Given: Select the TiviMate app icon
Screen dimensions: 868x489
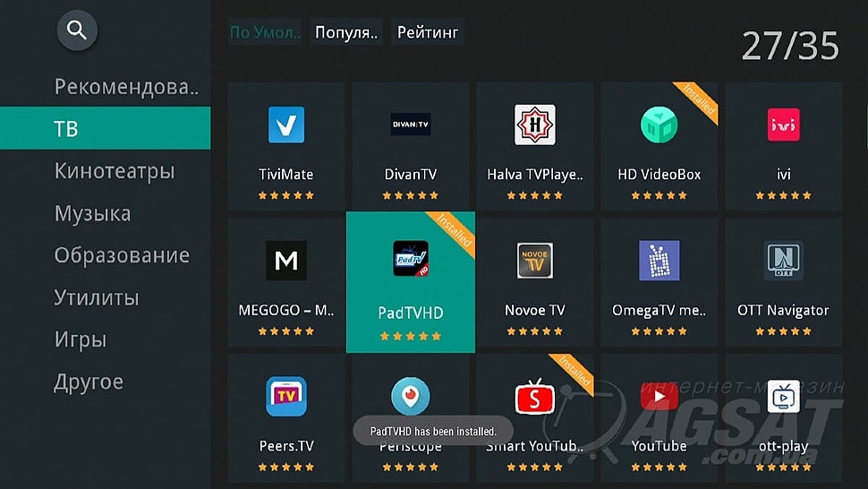Looking at the screenshot, I should tap(286, 124).
